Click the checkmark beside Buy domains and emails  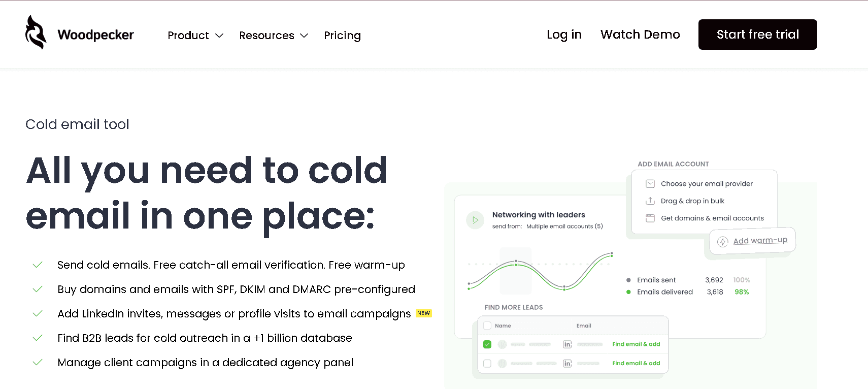click(x=38, y=289)
